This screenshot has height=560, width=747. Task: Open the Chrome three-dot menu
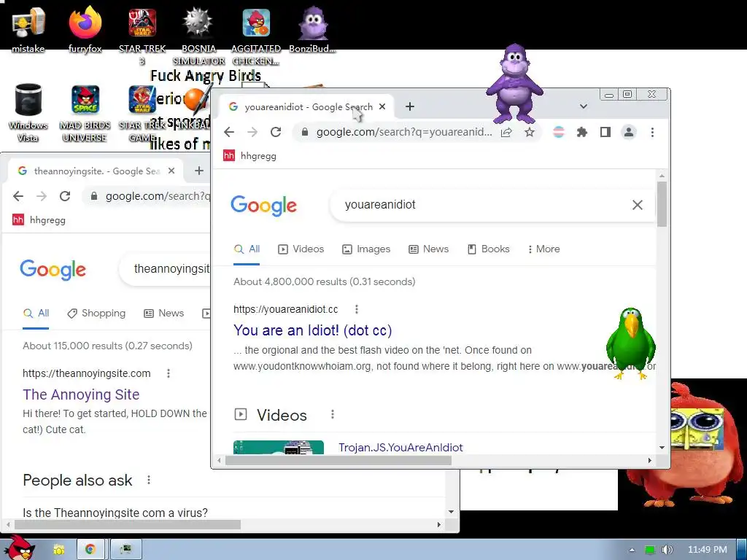(x=652, y=132)
